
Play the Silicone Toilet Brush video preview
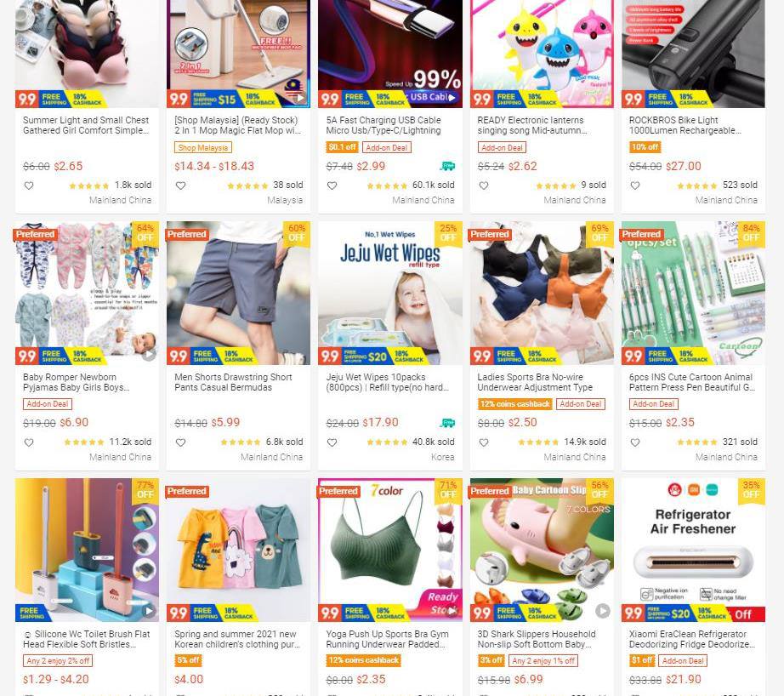pos(149,611)
